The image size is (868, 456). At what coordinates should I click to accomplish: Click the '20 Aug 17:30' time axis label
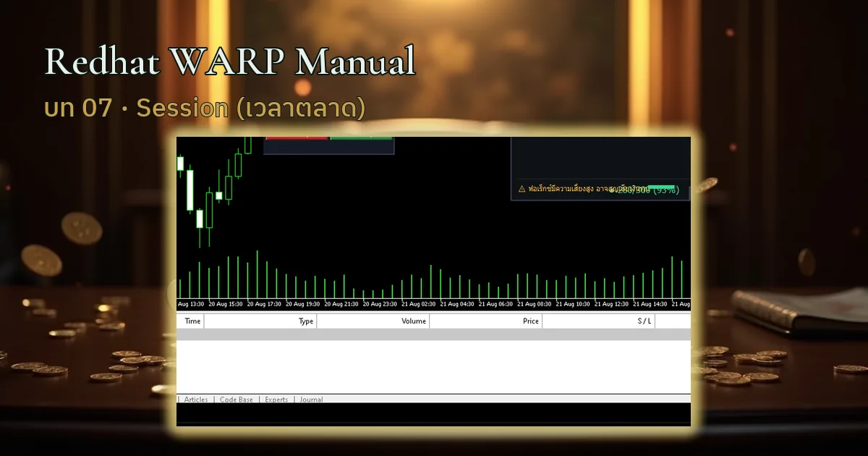pyautogui.click(x=264, y=304)
